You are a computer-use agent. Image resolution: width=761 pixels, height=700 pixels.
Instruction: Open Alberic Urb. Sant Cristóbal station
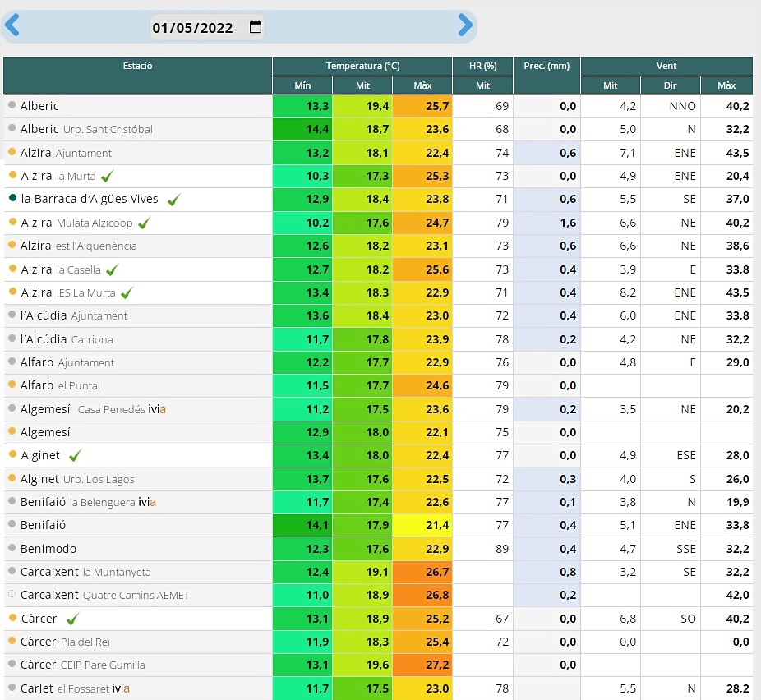[x=86, y=130]
